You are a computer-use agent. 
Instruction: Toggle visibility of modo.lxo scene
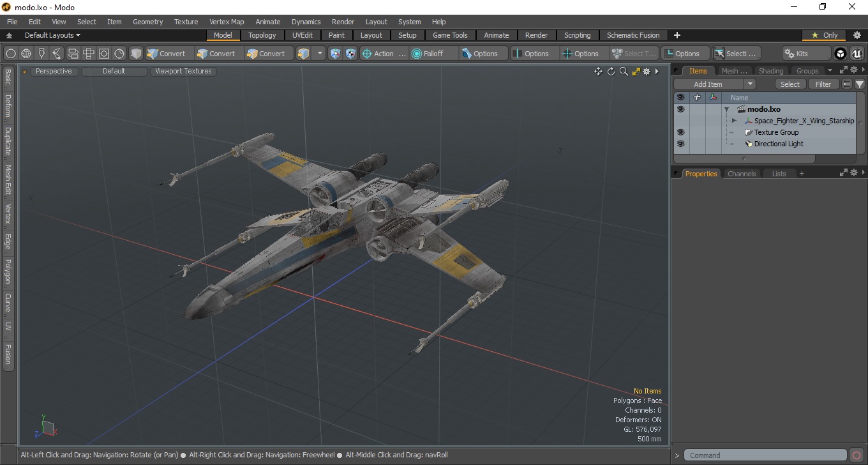coord(680,109)
